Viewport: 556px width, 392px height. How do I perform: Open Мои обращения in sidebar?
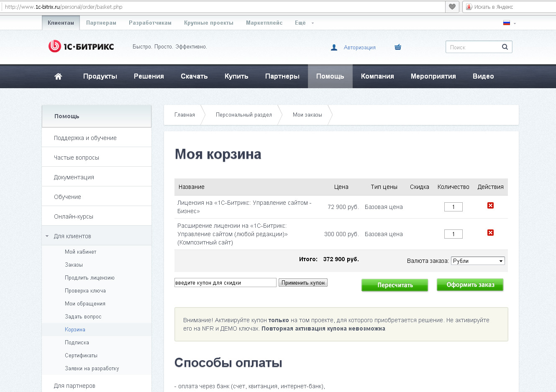tap(85, 303)
